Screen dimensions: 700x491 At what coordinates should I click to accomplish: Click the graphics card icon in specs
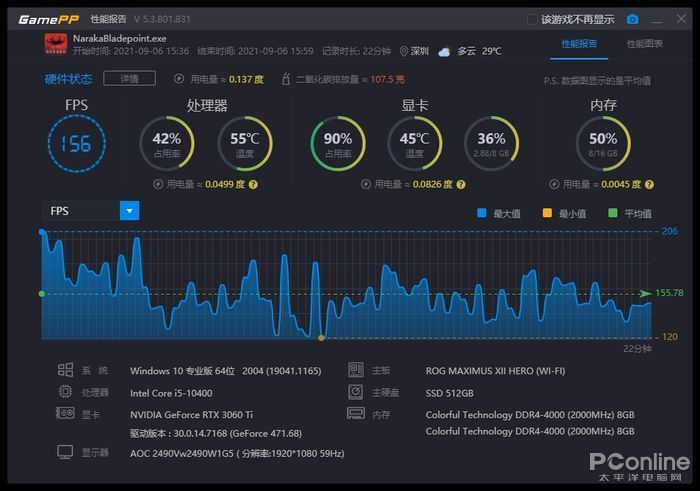(65, 413)
